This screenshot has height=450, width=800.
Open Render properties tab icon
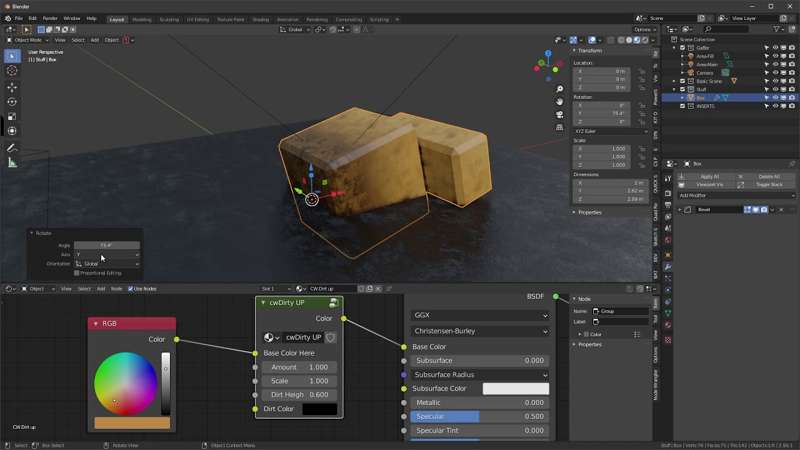click(668, 194)
